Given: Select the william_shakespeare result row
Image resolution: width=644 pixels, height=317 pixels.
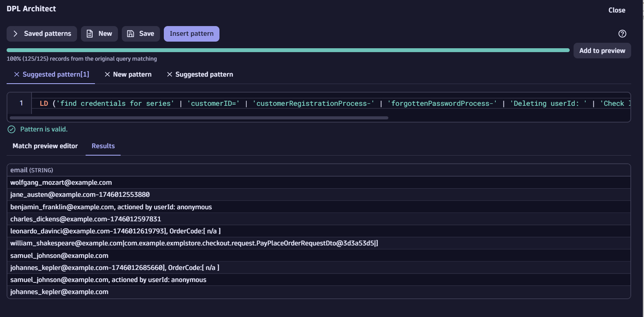Looking at the screenshot, I should coord(194,243).
